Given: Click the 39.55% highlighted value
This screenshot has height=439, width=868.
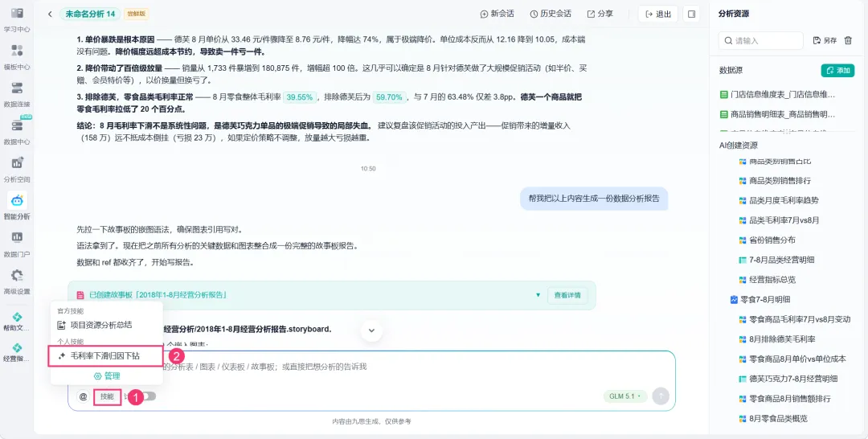Looking at the screenshot, I should [300, 96].
